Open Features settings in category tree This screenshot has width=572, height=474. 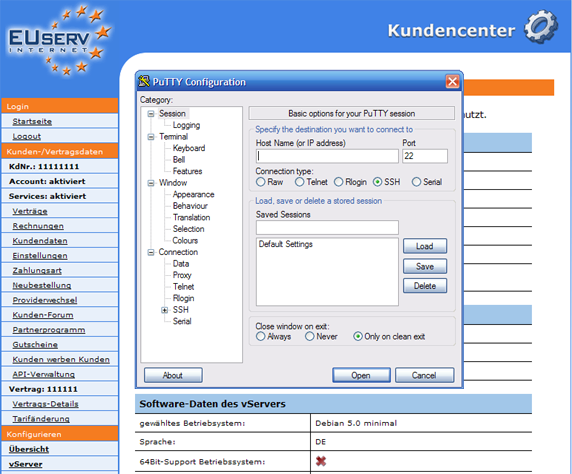[188, 171]
